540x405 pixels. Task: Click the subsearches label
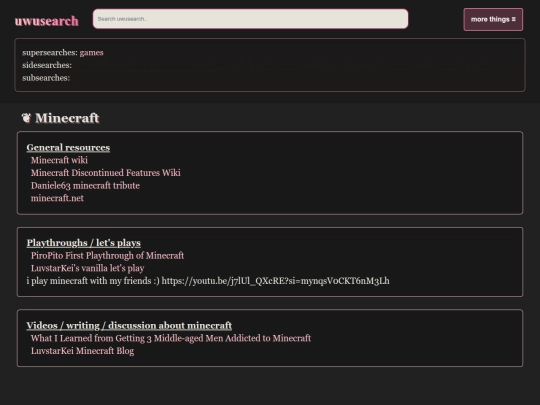[46, 78]
